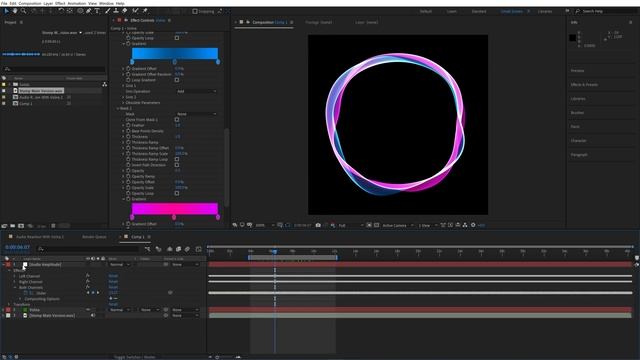The image size is (640, 360).
Task: Toggle the Mask 2 Opacity Loop checkbox
Action: 177,193
